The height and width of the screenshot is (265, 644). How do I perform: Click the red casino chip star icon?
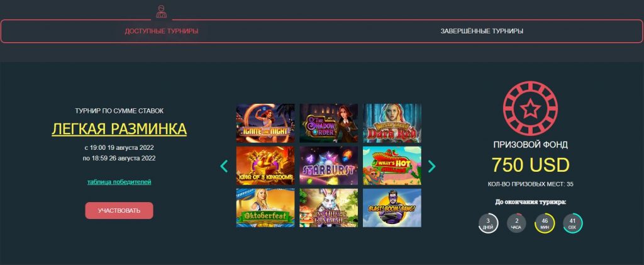tap(530, 108)
